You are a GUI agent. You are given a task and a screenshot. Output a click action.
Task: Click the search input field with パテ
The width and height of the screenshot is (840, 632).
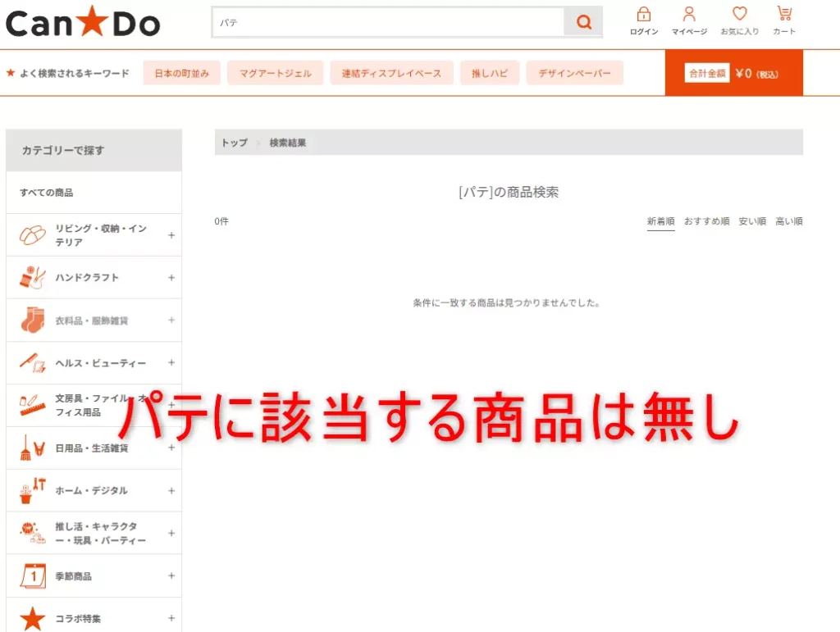pyautogui.click(x=387, y=22)
